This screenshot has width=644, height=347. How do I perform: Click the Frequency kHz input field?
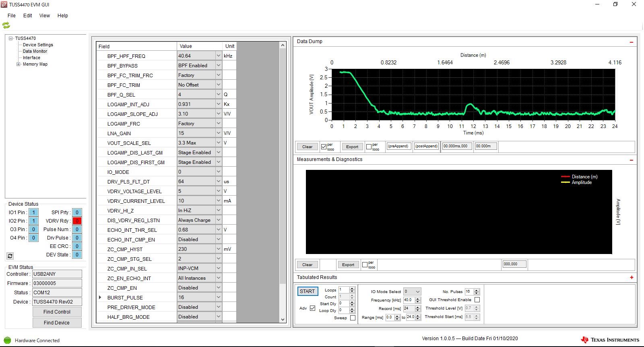[409, 300]
